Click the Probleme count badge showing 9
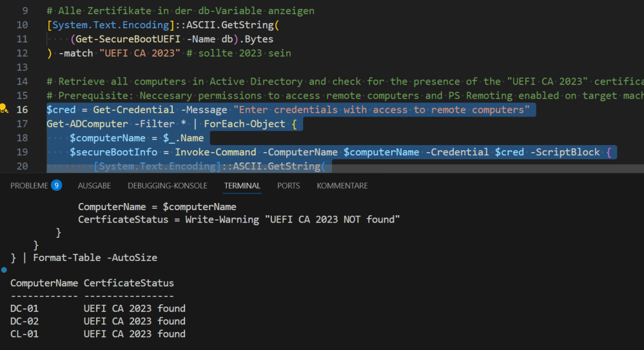The height and width of the screenshot is (350, 644). click(x=57, y=186)
